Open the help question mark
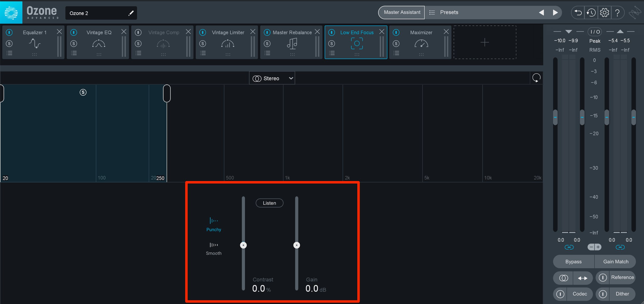This screenshot has height=304, width=644. (618, 12)
